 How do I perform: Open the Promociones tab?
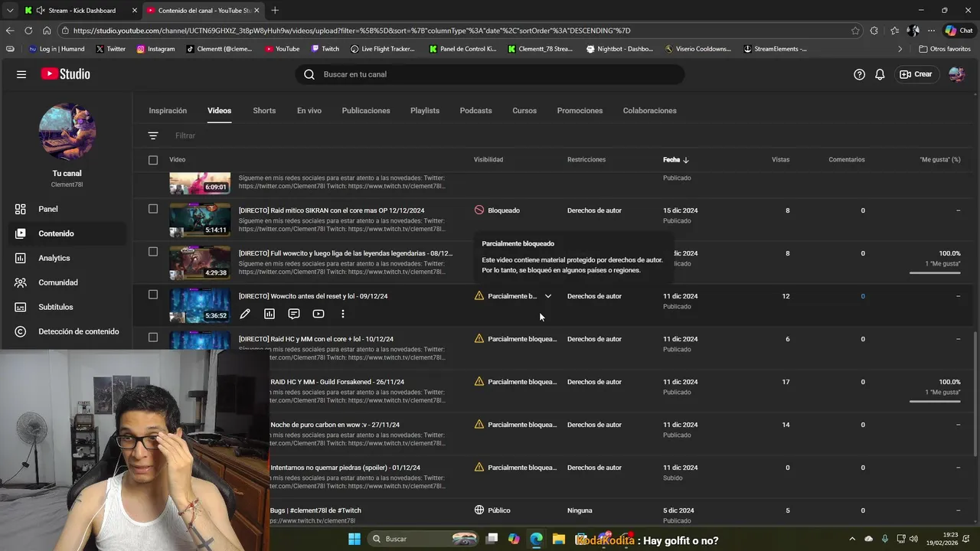coord(580,110)
